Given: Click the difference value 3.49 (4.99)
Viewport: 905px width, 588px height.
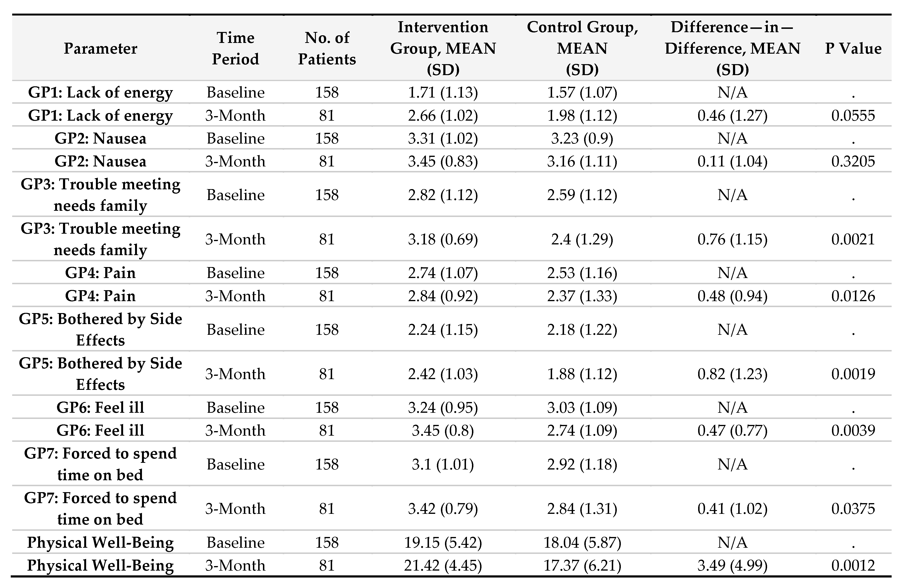Looking at the screenshot, I should 732,565.
